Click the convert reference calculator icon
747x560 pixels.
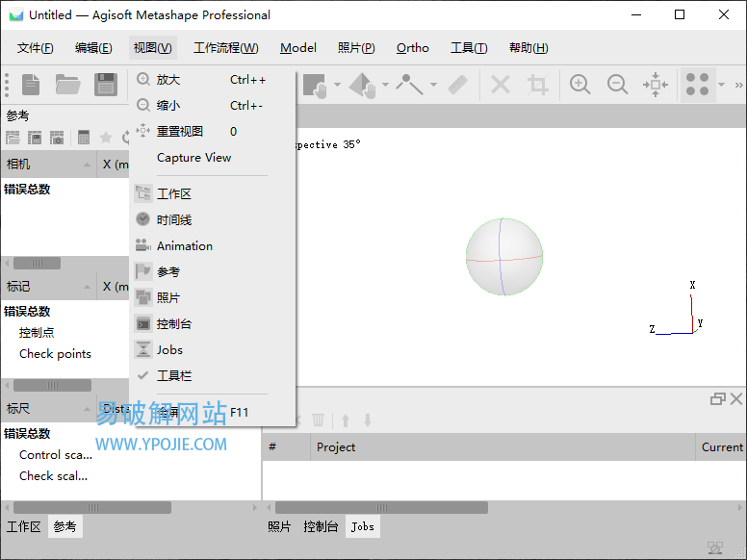pyautogui.click(x=84, y=138)
